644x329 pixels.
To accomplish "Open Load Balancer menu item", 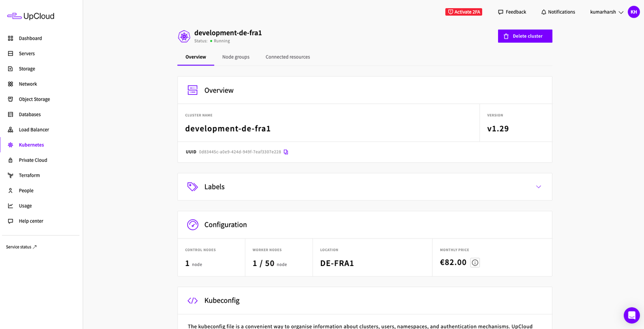I will tap(34, 129).
